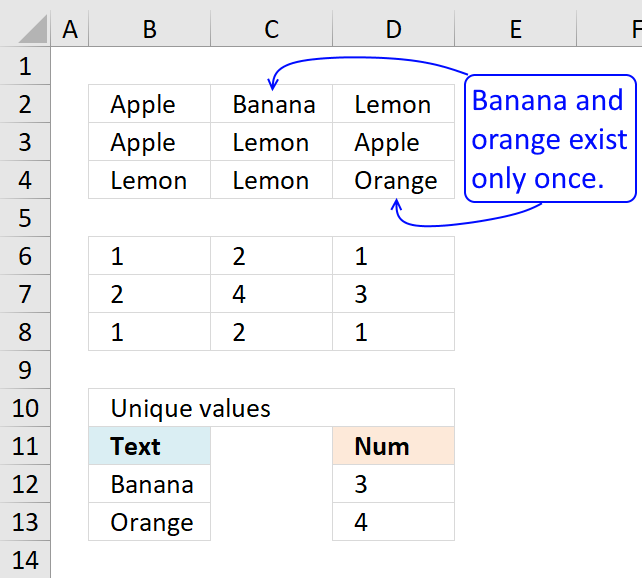Select the cell with value 4 in row 7
This screenshot has height=578, width=642.
tap(271, 294)
